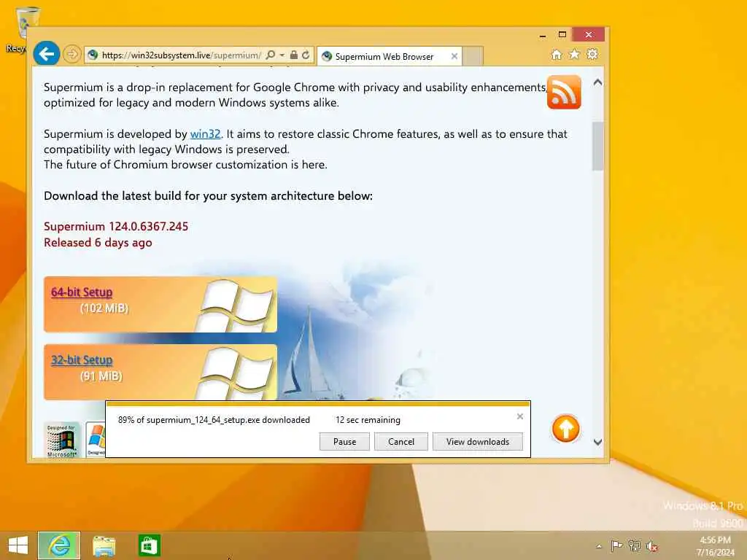This screenshot has width=747, height=560.
Task: Click the scrollbar up arrow
Action: (598, 82)
